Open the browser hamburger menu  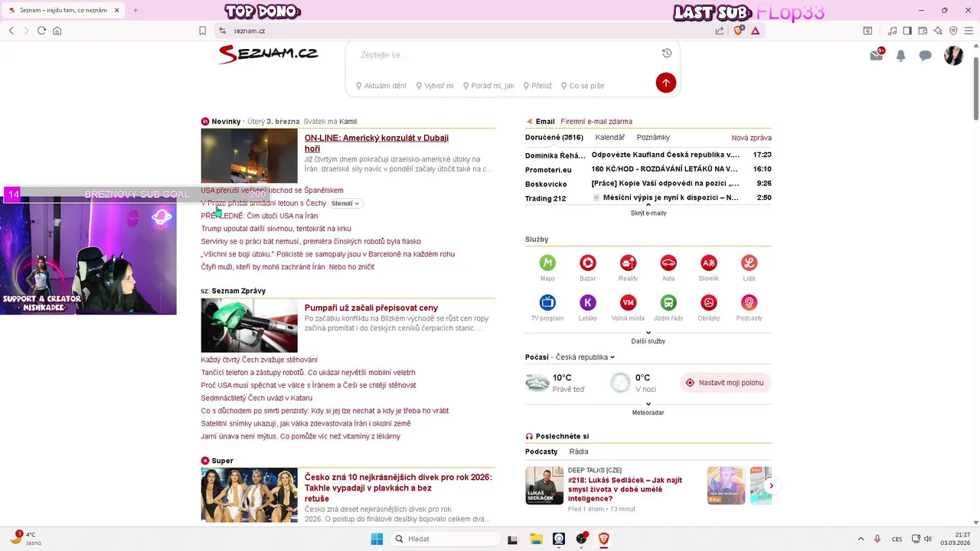969,31
